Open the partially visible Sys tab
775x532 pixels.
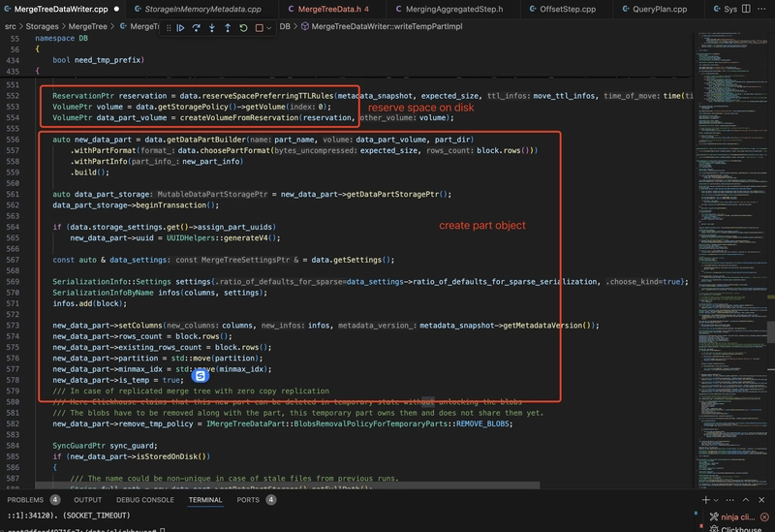[725, 9]
